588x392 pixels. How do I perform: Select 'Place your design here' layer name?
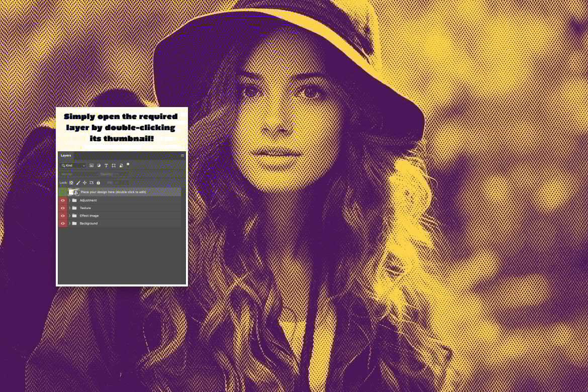click(113, 192)
